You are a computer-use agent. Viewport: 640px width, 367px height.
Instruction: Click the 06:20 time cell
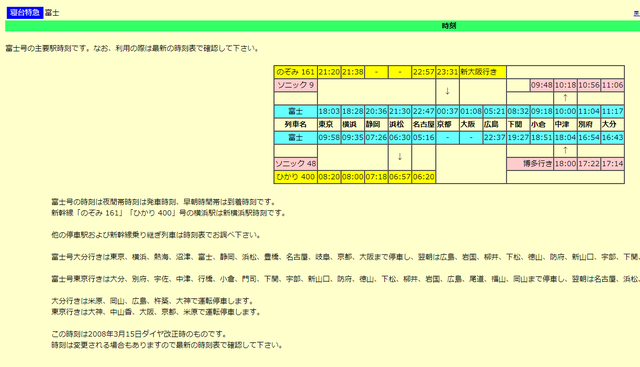[424, 177]
